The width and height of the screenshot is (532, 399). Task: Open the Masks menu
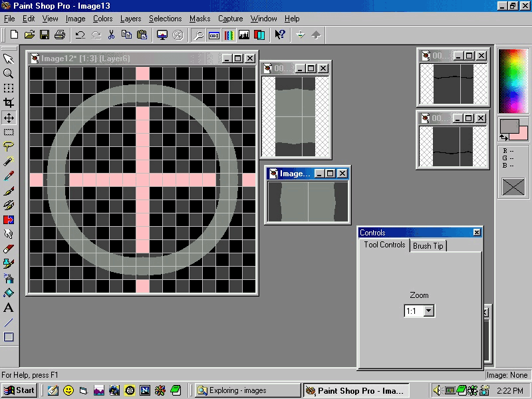pyautogui.click(x=199, y=19)
